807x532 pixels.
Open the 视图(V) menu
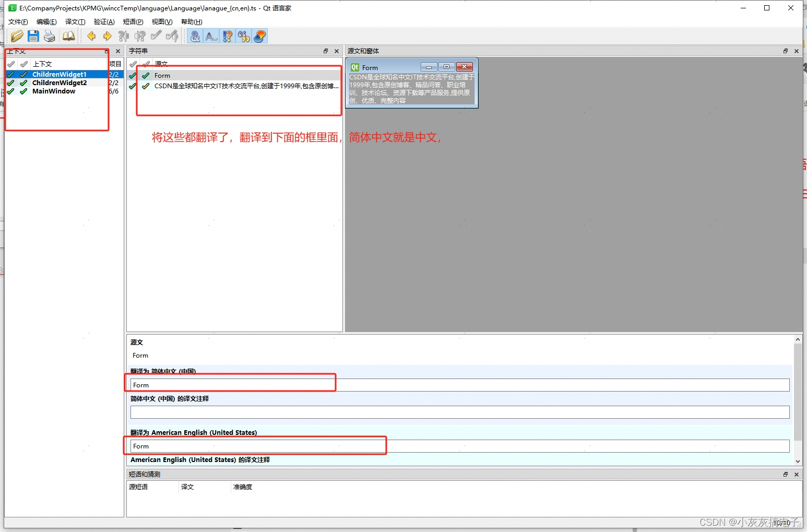(x=162, y=22)
